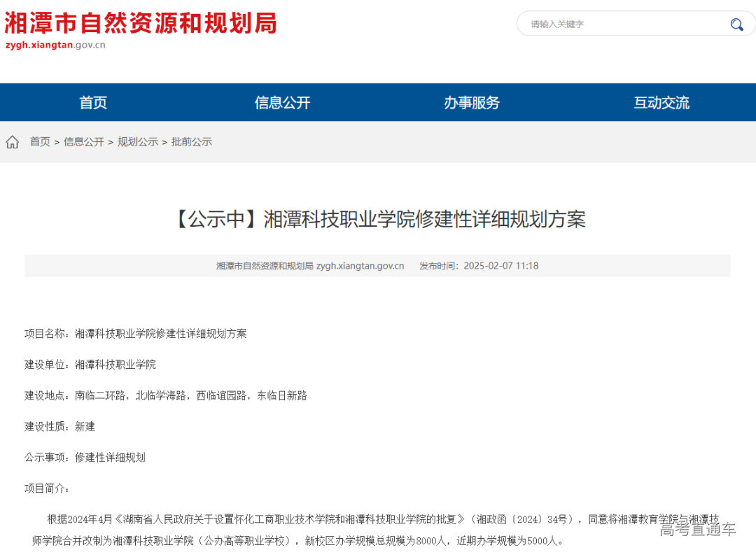
Task: Open the 首页 navigation menu item
Action: [x=92, y=102]
